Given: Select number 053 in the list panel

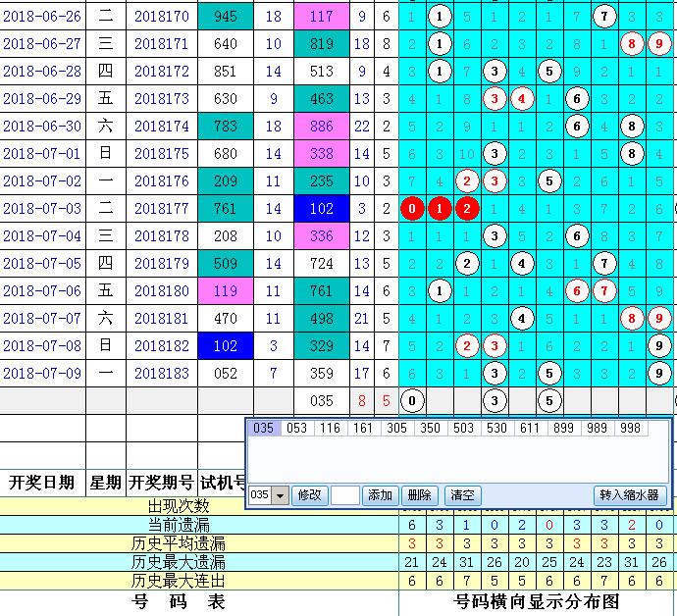Looking at the screenshot, I should pyautogui.click(x=297, y=429).
